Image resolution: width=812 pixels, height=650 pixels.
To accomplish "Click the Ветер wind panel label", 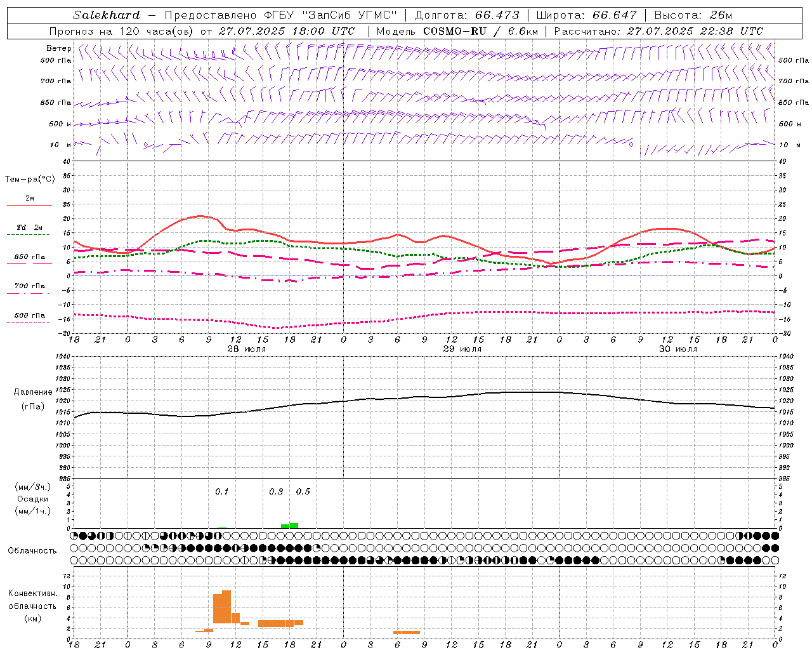I will 58,48.
